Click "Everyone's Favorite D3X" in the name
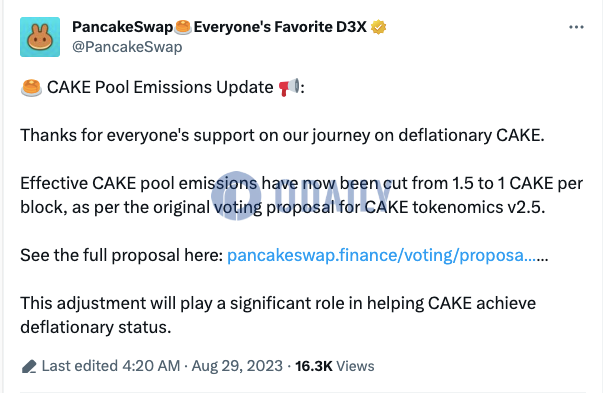The image size is (604, 393). [x=280, y=27]
